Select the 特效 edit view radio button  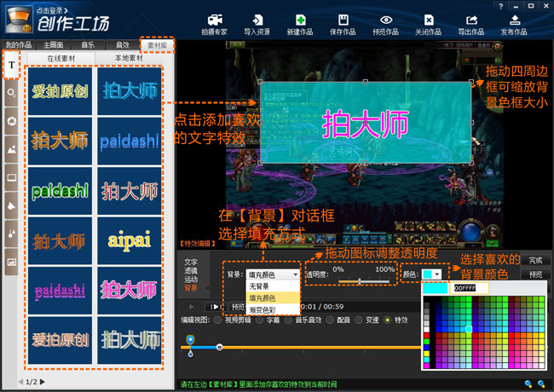(x=388, y=320)
